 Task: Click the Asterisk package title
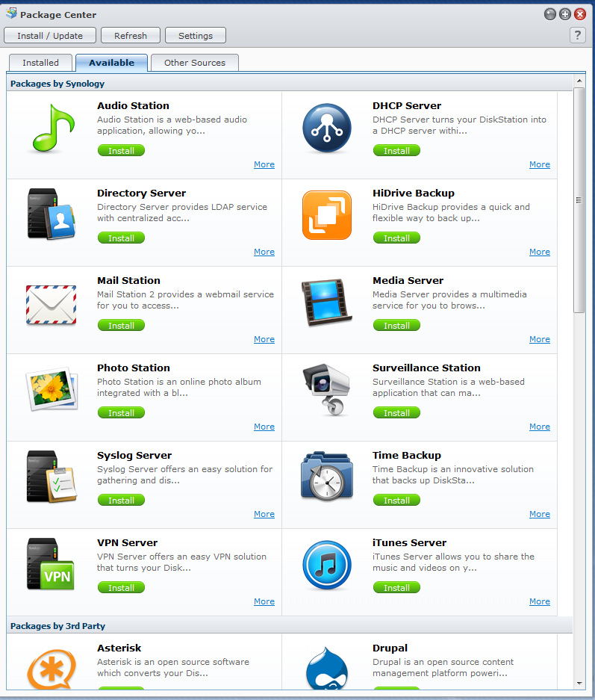point(119,648)
